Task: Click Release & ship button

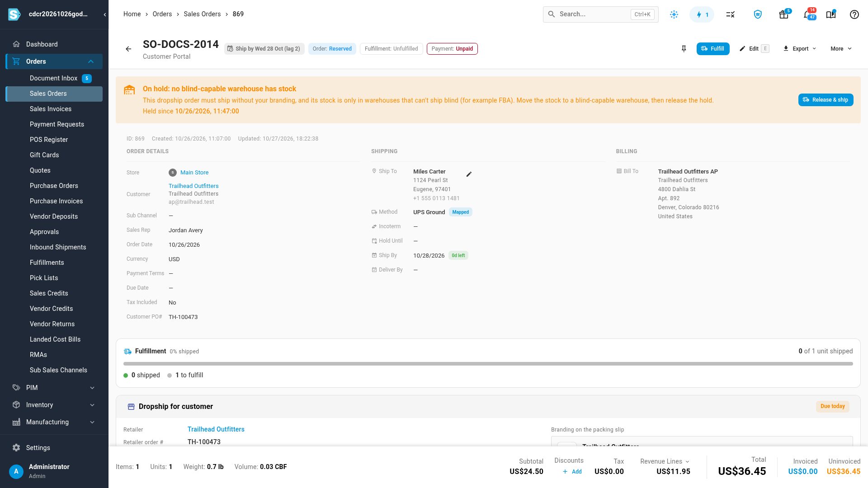Action: [x=826, y=100]
